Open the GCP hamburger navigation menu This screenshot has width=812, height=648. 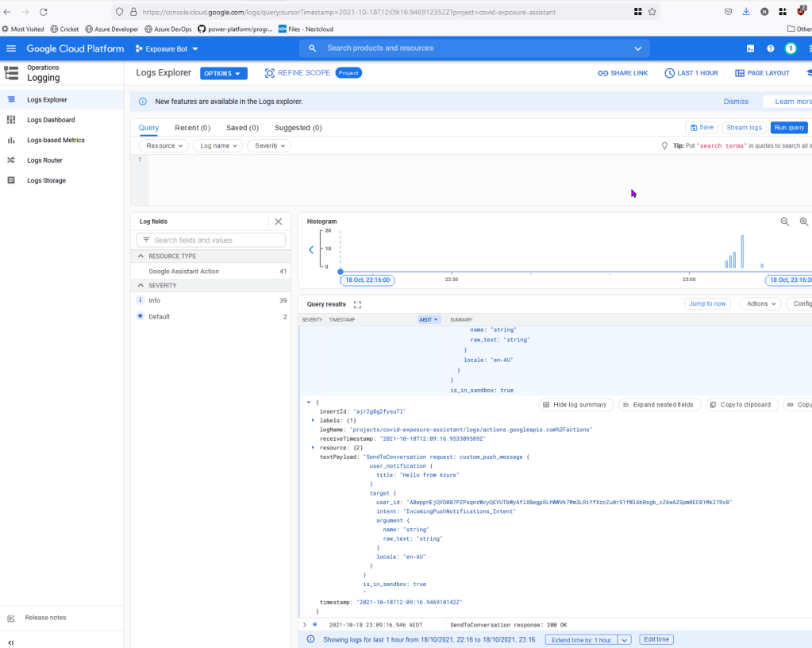pos(11,48)
